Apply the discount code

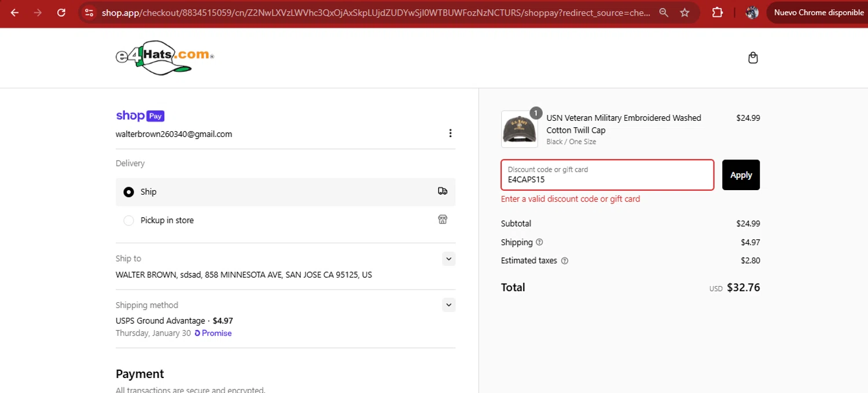(741, 175)
